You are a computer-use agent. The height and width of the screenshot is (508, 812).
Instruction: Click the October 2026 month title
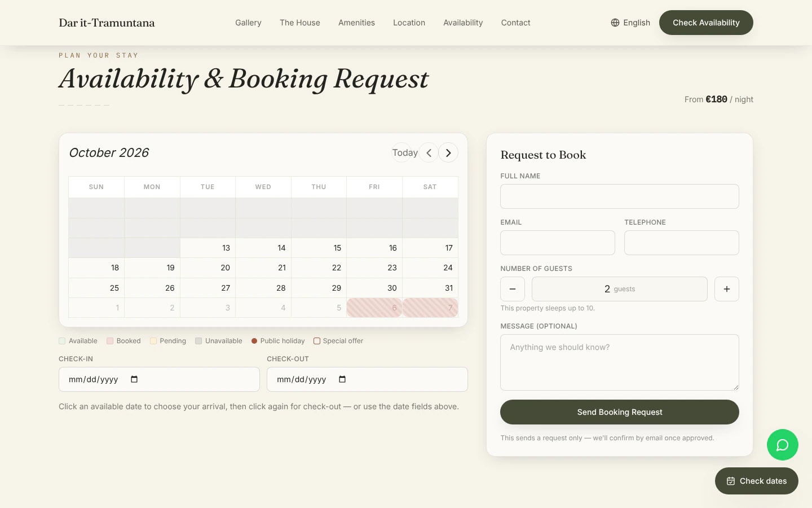click(x=109, y=153)
